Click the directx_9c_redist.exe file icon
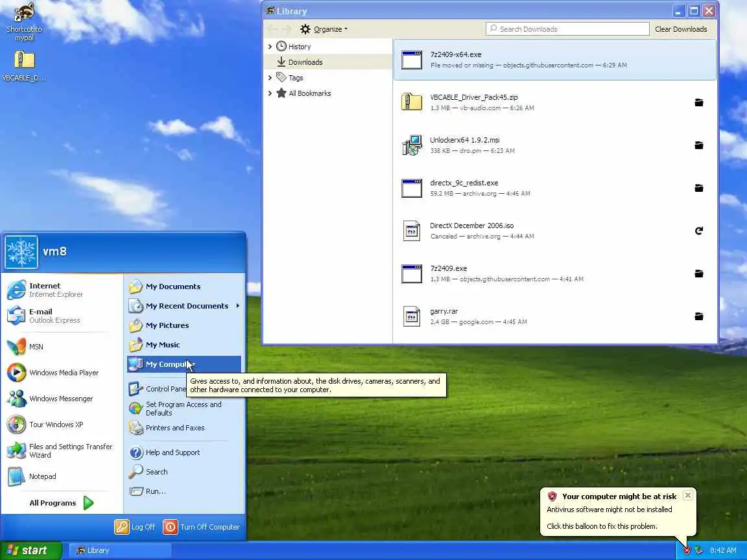 coord(412,188)
